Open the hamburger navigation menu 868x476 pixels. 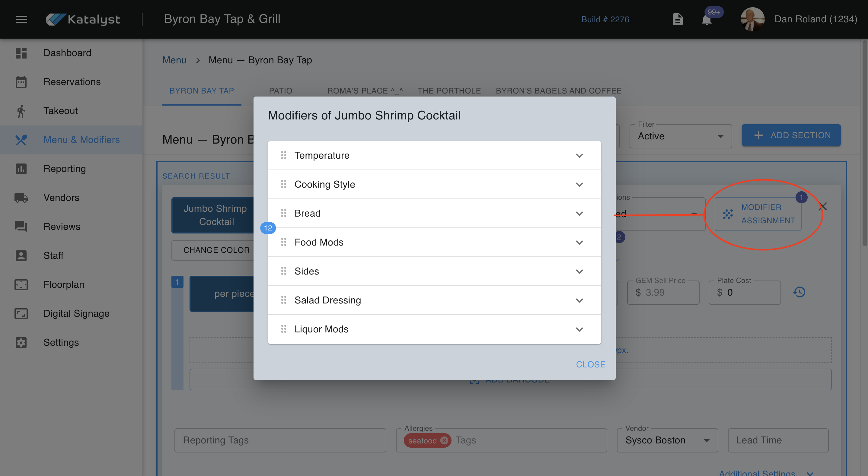click(21, 19)
